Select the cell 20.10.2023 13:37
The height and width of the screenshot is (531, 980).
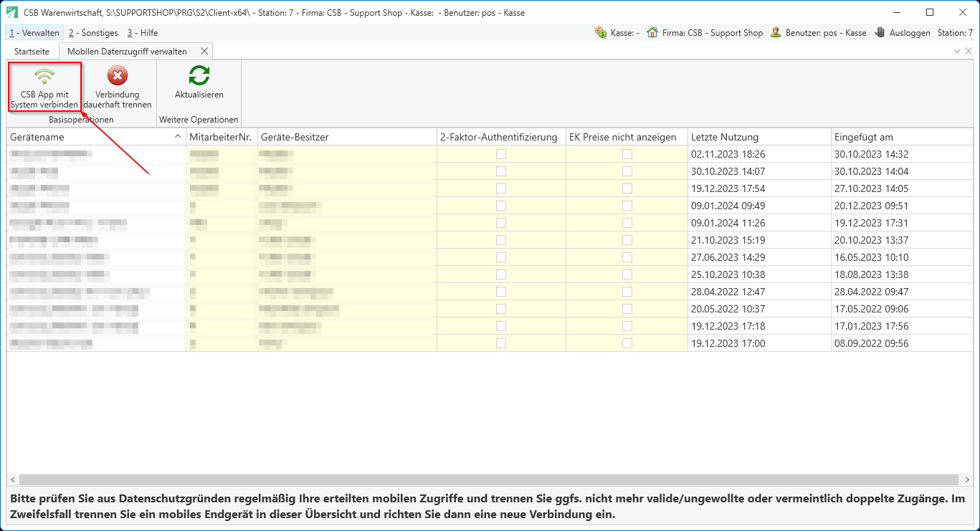[902, 240]
